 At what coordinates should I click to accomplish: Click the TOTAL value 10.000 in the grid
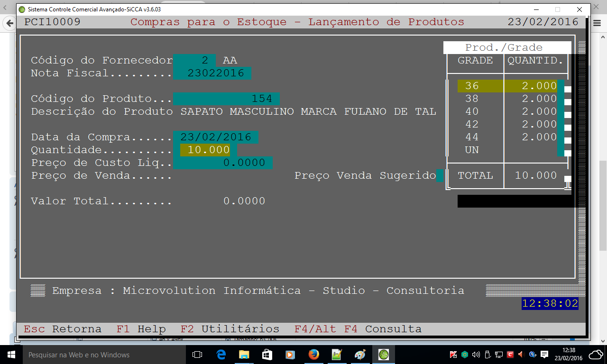click(x=536, y=175)
